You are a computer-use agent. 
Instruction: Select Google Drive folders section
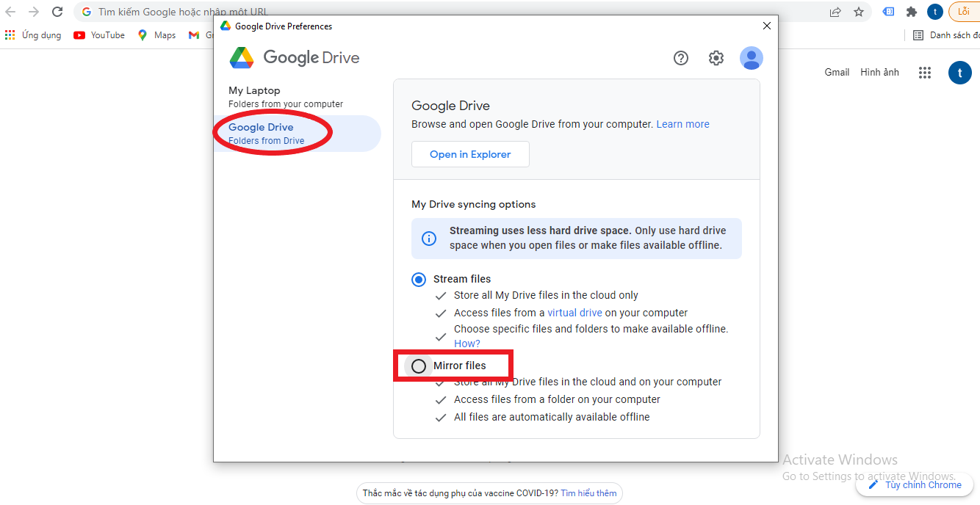298,134
